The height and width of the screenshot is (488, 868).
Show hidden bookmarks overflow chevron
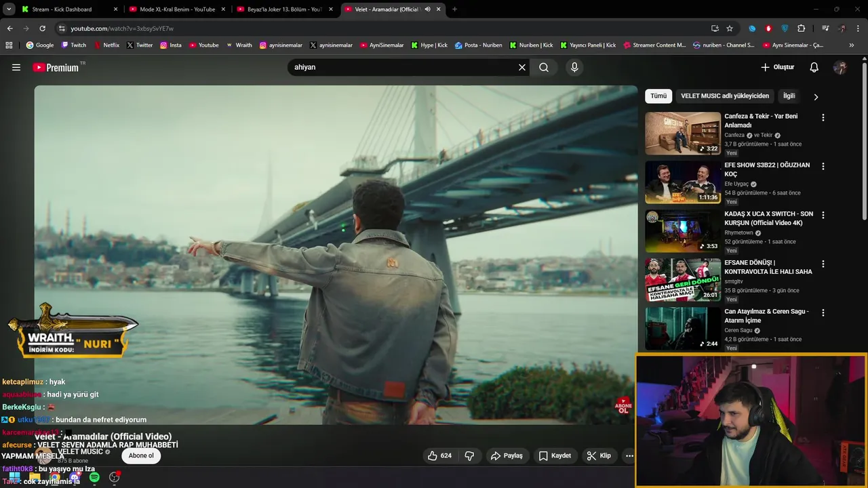pyautogui.click(x=852, y=45)
